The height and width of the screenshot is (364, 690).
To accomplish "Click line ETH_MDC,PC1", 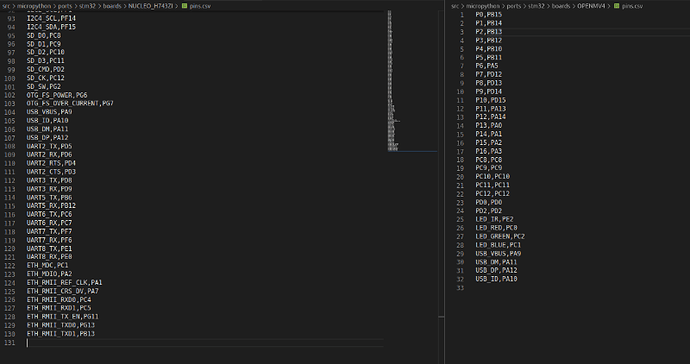I will (47, 265).
